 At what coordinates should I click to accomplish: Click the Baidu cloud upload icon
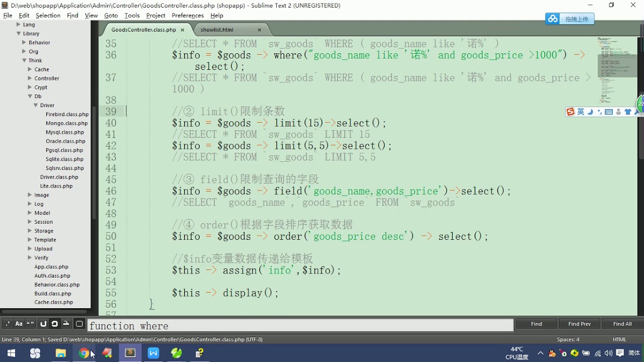[x=553, y=19]
